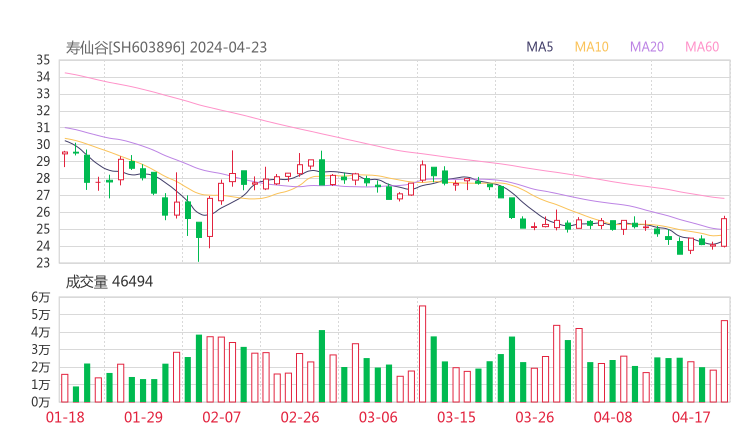Select the last red volume bar on the right
This screenshot has height=440, width=740.
click(x=724, y=361)
